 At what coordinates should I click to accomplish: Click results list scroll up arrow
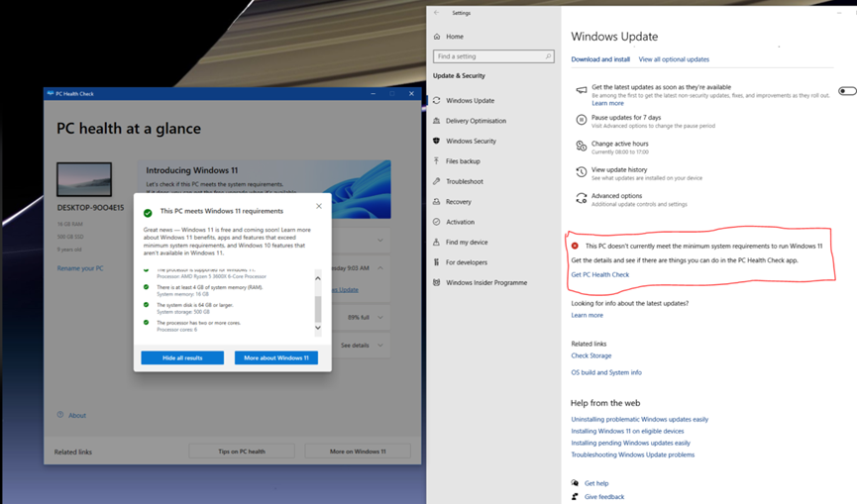coord(318,278)
